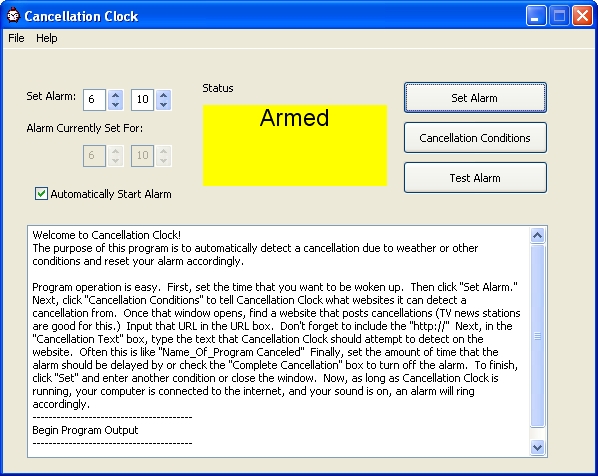The image size is (598, 476).
Task: Close the Cancellation Clock window
Action: (x=582, y=16)
